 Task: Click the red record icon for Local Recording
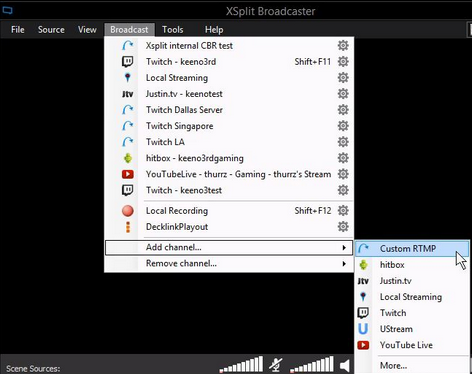tap(128, 211)
